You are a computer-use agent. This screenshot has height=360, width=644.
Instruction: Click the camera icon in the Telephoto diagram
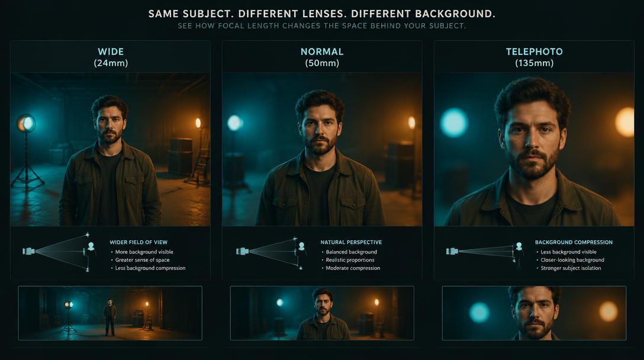click(452, 250)
